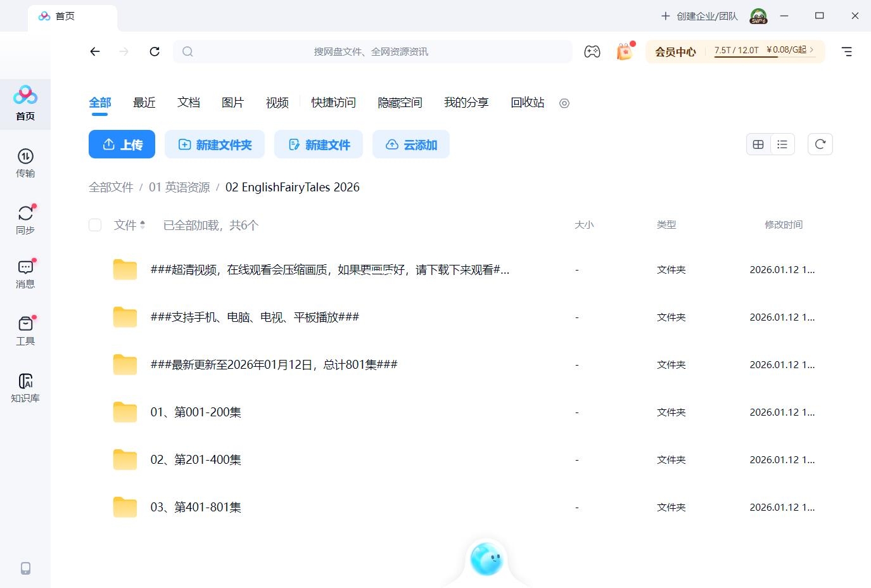Click the 新建文件夹 button
Screen dimensions: 871x588
point(215,144)
